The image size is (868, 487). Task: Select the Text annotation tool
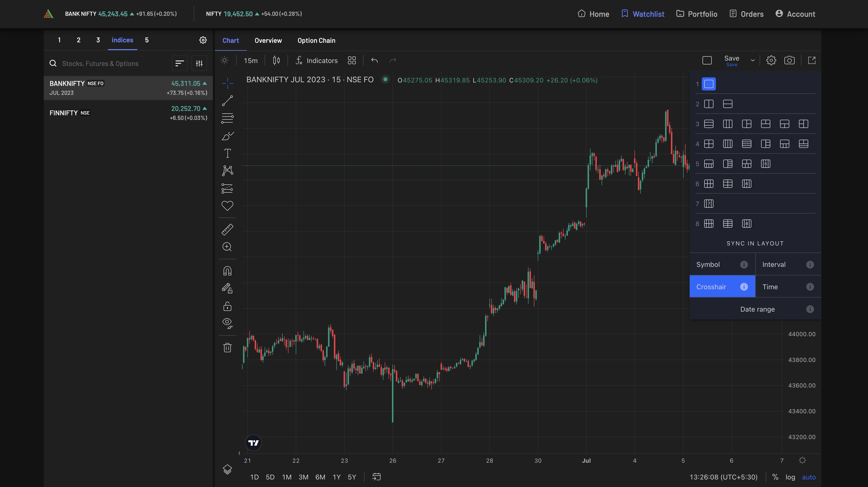point(227,153)
